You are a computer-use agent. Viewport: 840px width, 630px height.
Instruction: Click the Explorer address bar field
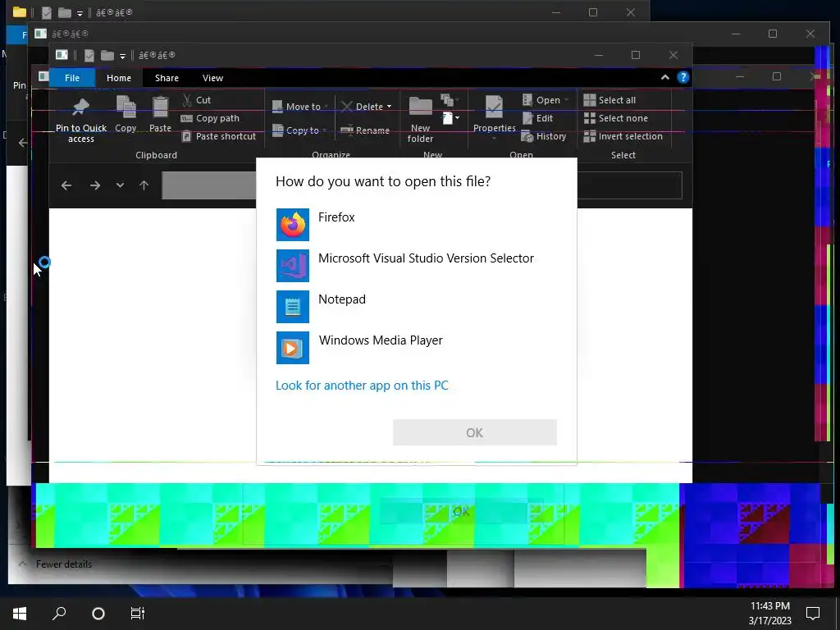[209, 185]
